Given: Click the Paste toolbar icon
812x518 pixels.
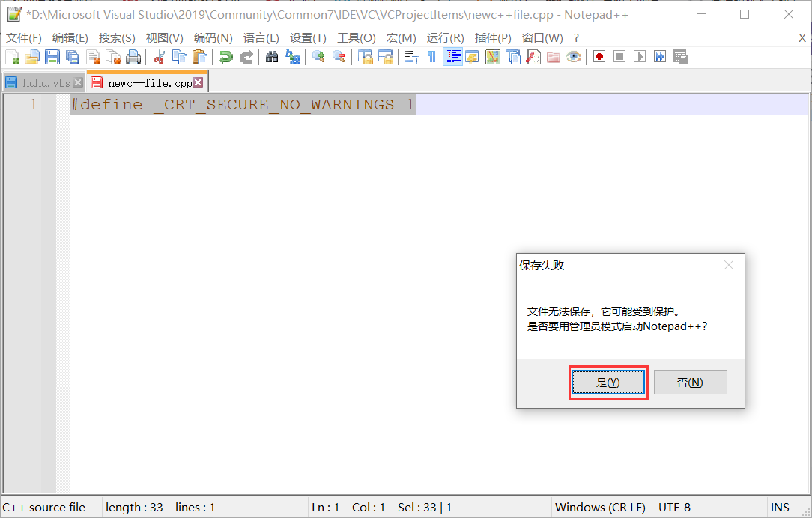Looking at the screenshot, I should (x=199, y=56).
